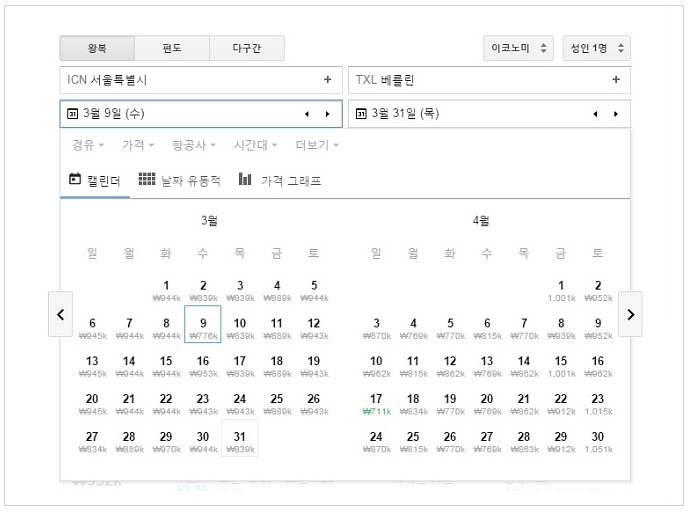Viewport: 688px width, 511px height.
Task: Select March 31 in the calendar
Action: pyautogui.click(x=240, y=438)
